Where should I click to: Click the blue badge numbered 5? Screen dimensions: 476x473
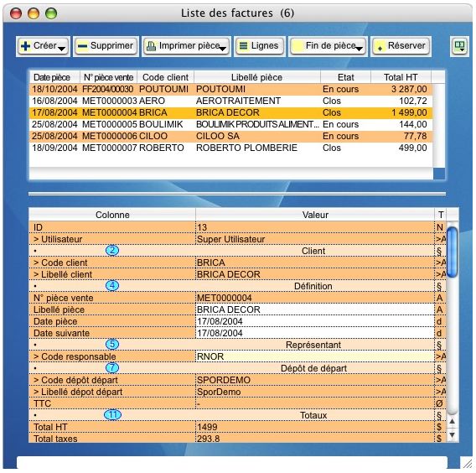point(112,345)
